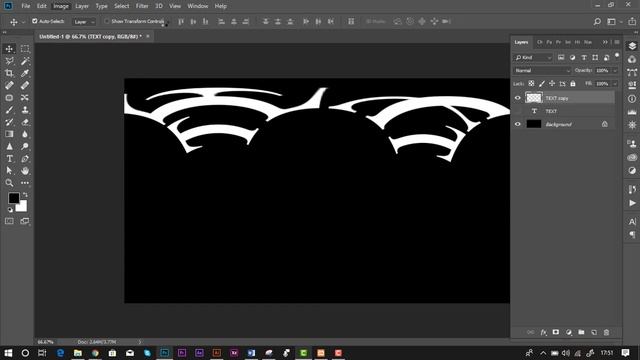640x360 pixels.
Task: Enable Quick Mask mode
Action: pos(9,221)
